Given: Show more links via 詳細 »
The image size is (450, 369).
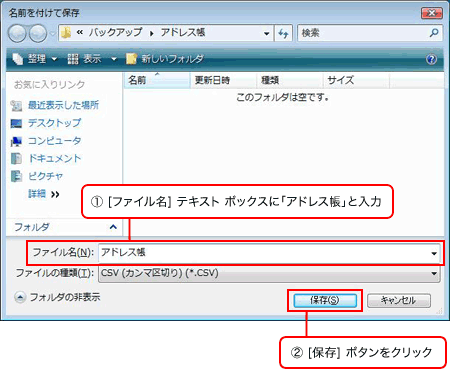Looking at the screenshot, I should [44, 194].
